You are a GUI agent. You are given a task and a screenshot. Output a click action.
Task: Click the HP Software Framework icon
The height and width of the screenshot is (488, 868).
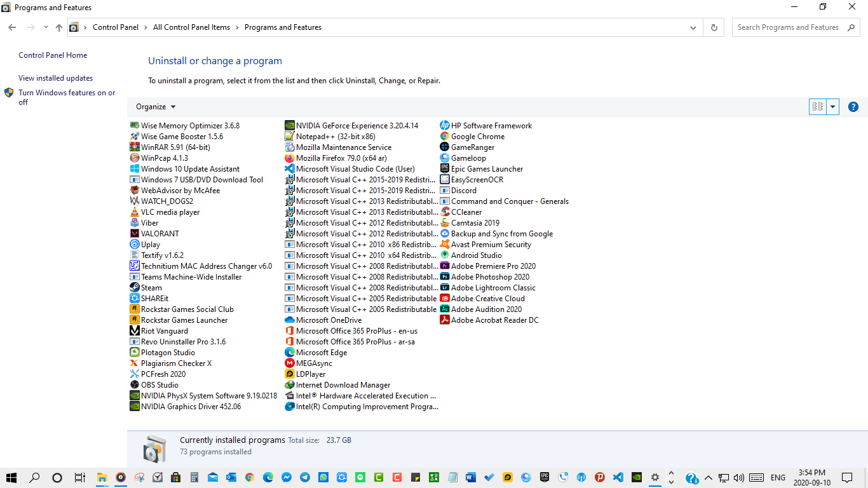point(445,126)
